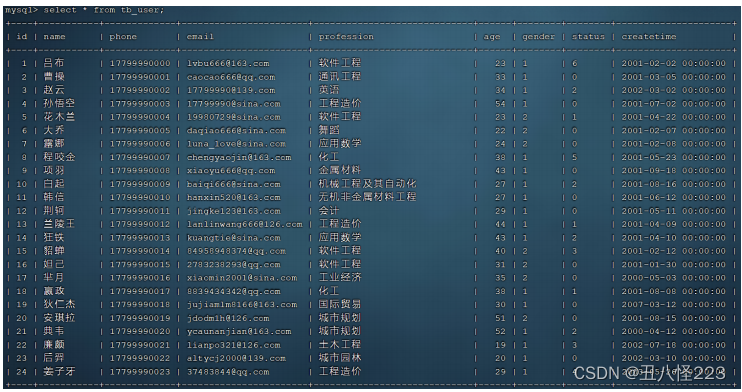The image size is (742, 392).
Task: Select the name cell 花木兰
Action: coord(59,117)
